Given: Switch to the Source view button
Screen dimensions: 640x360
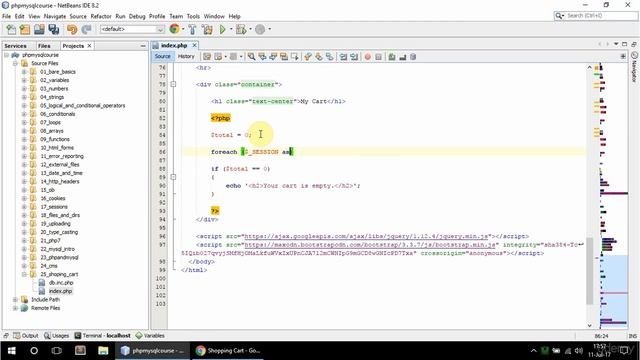Looking at the screenshot, I should pyautogui.click(x=162, y=56).
